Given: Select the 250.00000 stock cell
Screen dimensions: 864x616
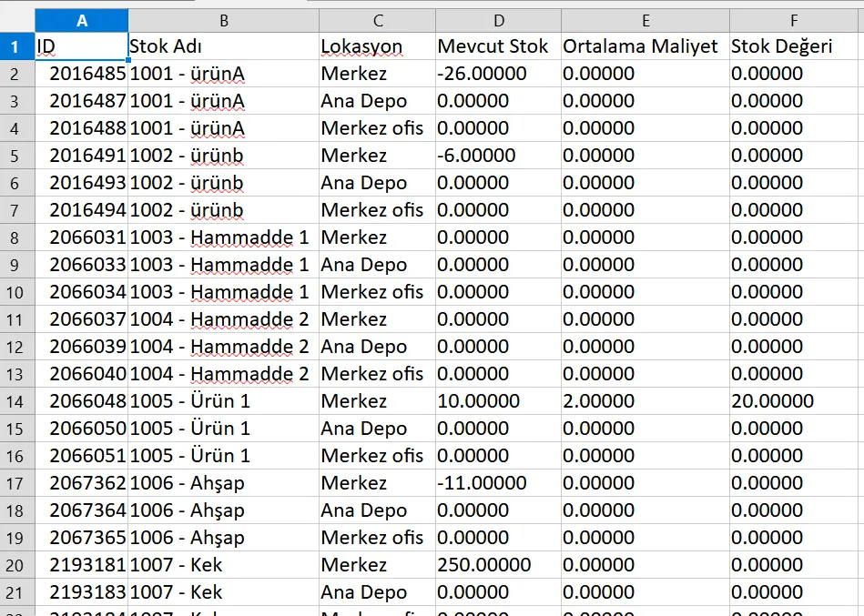Looking at the screenshot, I should point(498,565).
